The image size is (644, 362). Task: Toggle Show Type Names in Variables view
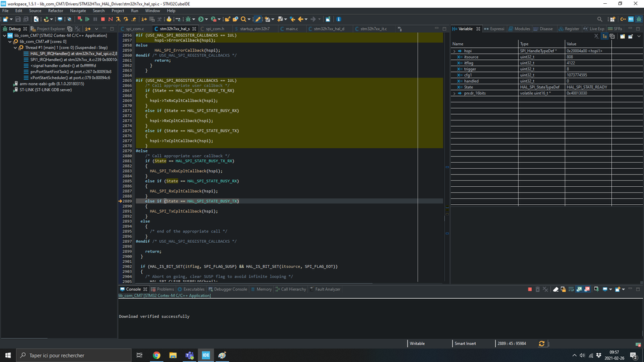(604, 37)
